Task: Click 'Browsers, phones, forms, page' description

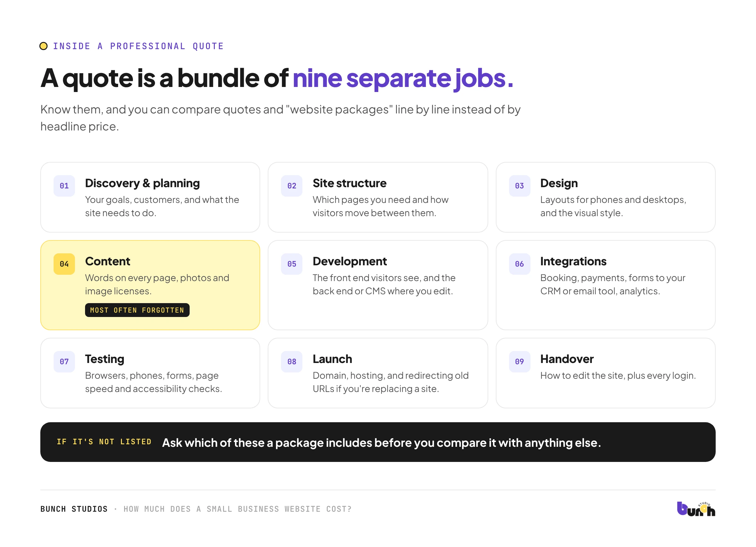Action: click(x=154, y=382)
